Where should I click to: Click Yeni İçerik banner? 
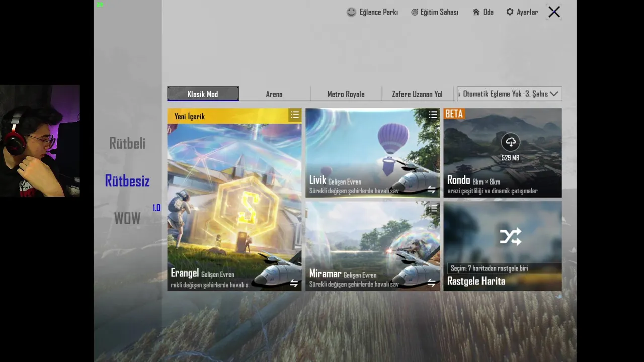point(234,116)
